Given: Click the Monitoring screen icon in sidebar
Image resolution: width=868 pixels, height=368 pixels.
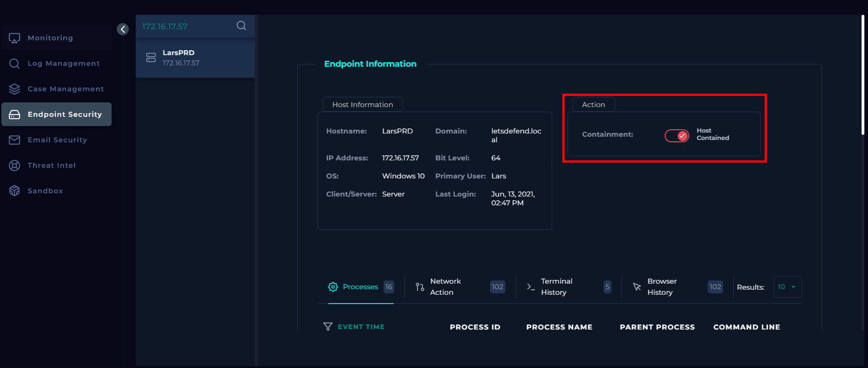Looking at the screenshot, I should click(x=14, y=38).
